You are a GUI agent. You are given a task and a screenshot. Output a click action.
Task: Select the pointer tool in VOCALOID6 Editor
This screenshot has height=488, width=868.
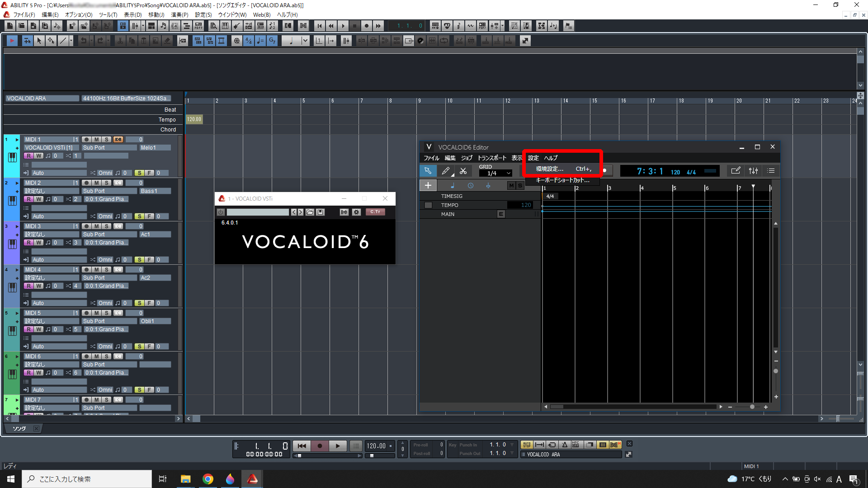[428, 171]
